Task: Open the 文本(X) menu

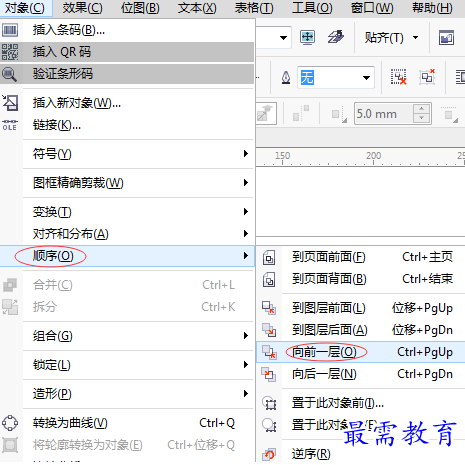Action: point(197,8)
